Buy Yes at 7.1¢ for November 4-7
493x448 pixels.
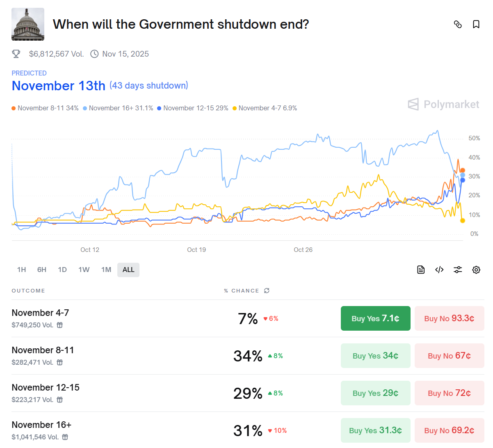click(x=375, y=318)
